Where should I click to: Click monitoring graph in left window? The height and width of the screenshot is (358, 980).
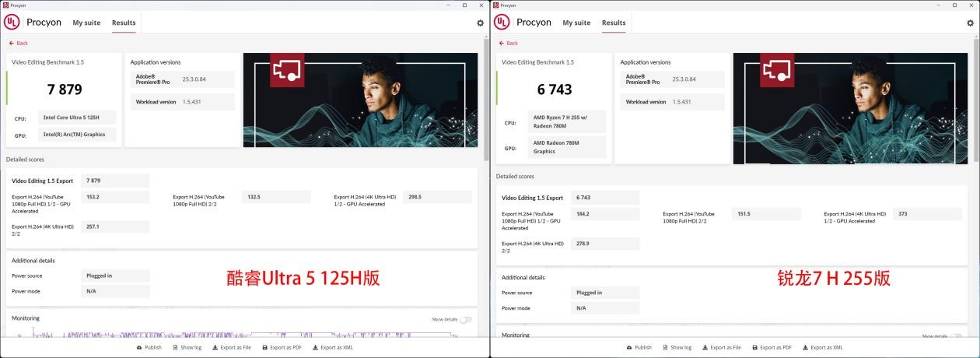(x=243, y=333)
